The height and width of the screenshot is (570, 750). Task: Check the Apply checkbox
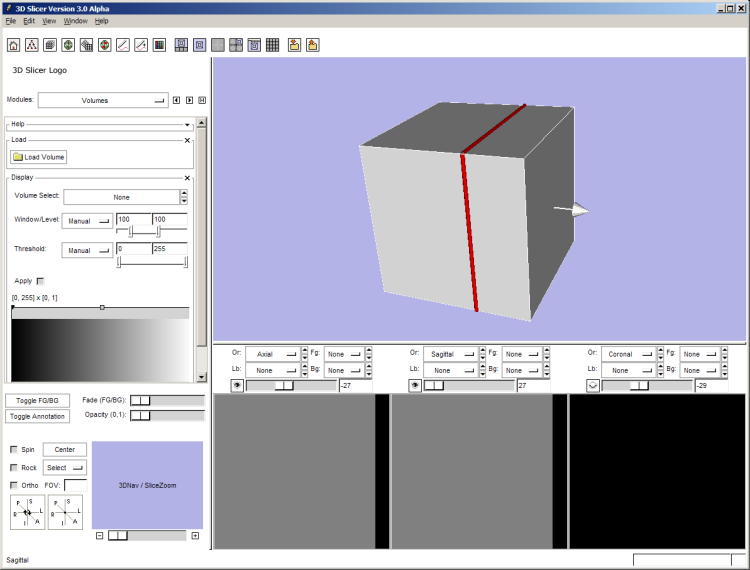[40, 281]
